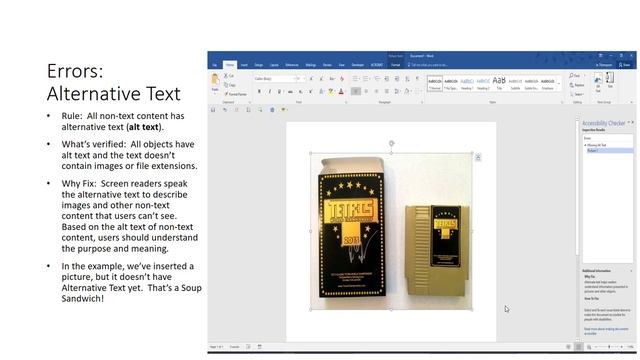Toggle Underline formatting

pyautogui.click(x=280, y=91)
